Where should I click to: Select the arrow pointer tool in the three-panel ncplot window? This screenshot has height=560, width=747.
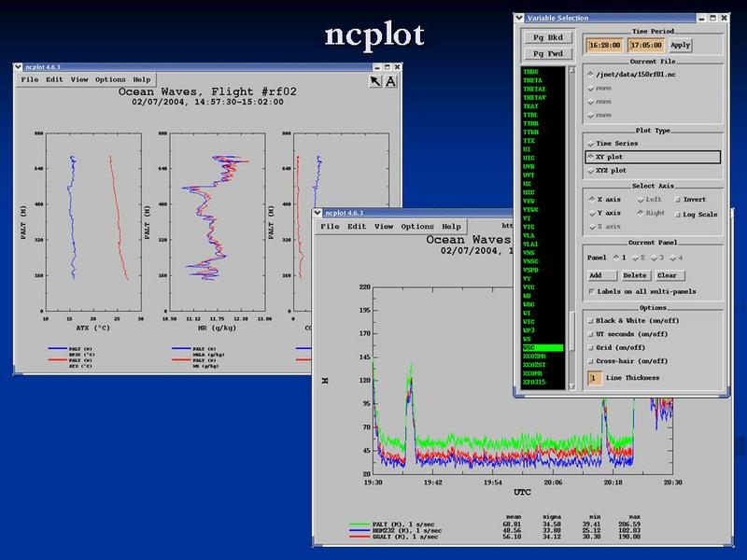click(375, 81)
